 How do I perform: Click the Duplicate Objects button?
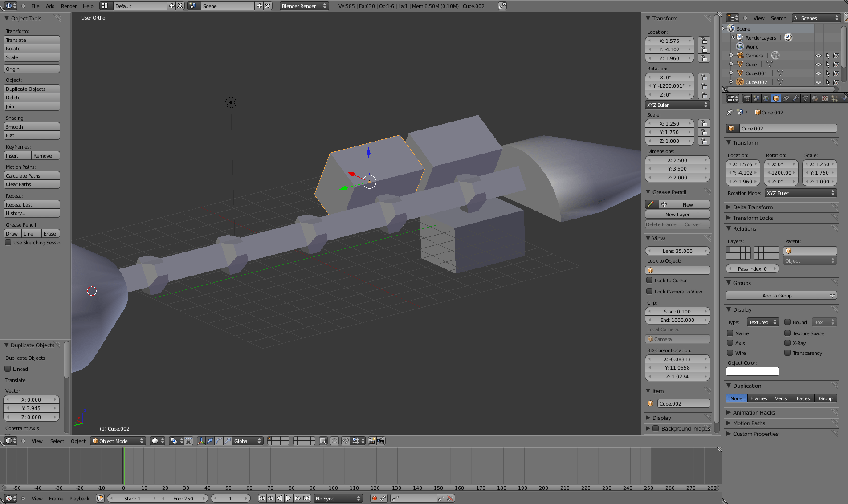click(31, 89)
